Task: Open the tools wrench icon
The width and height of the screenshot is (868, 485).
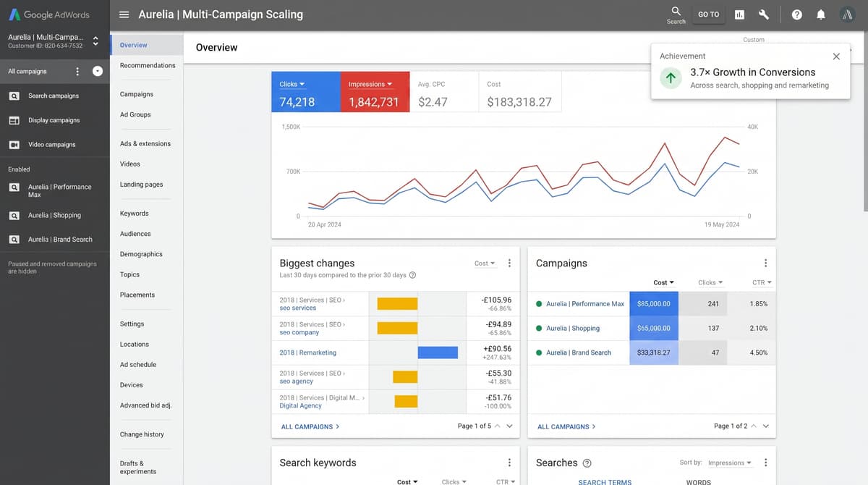Action: [x=763, y=14]
